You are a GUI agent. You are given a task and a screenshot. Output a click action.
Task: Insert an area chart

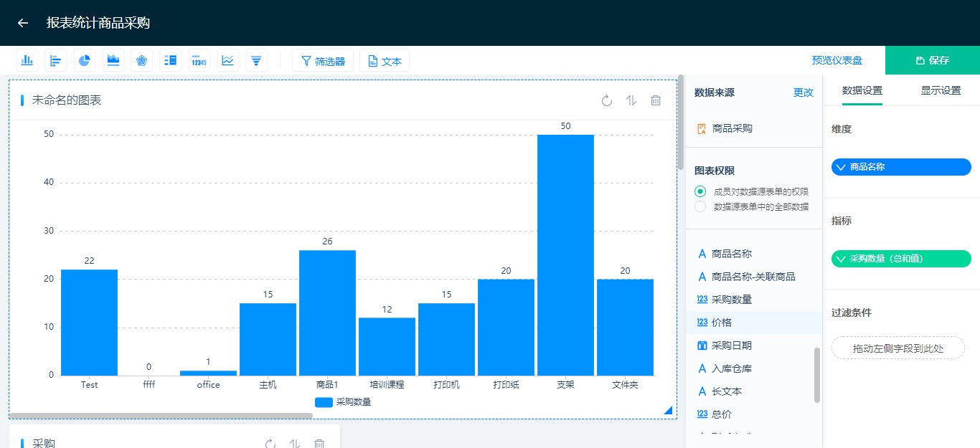click(x=113, y=60)
